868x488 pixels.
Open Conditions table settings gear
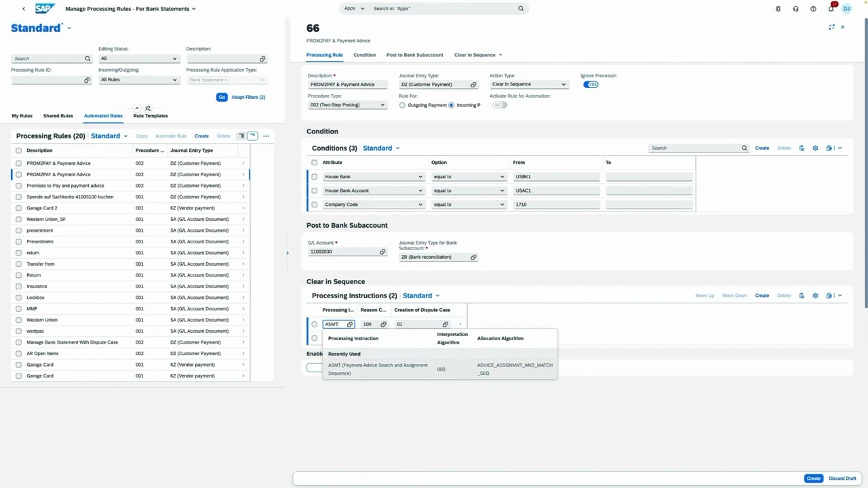point(815,148)
